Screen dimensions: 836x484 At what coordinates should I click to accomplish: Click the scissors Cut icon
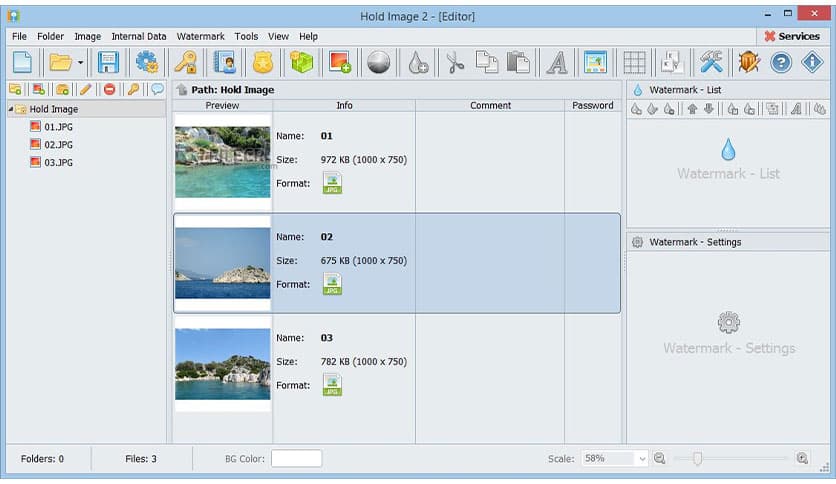[x=455, y=62]
